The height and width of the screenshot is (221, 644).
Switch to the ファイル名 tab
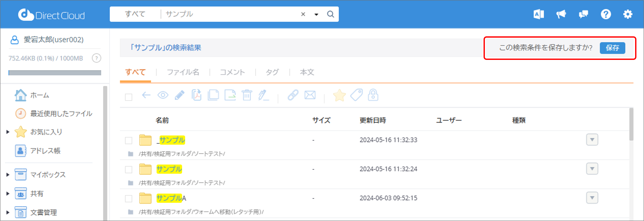183,72
